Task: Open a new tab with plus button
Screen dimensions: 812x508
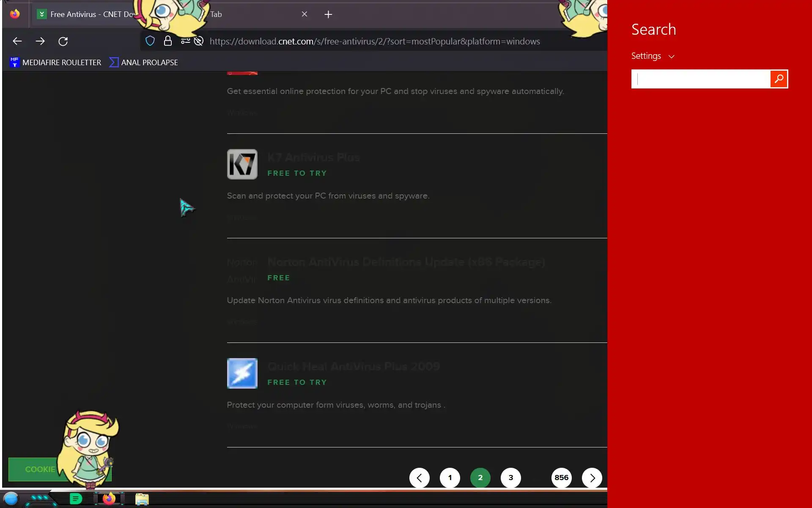Action: pyautogui.click(x=328, y=14)
